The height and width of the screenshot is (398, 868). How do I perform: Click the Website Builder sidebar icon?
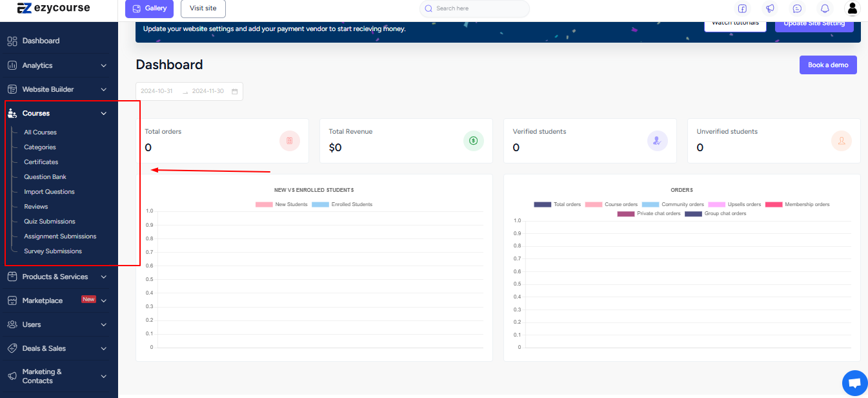tap(12, 89)
